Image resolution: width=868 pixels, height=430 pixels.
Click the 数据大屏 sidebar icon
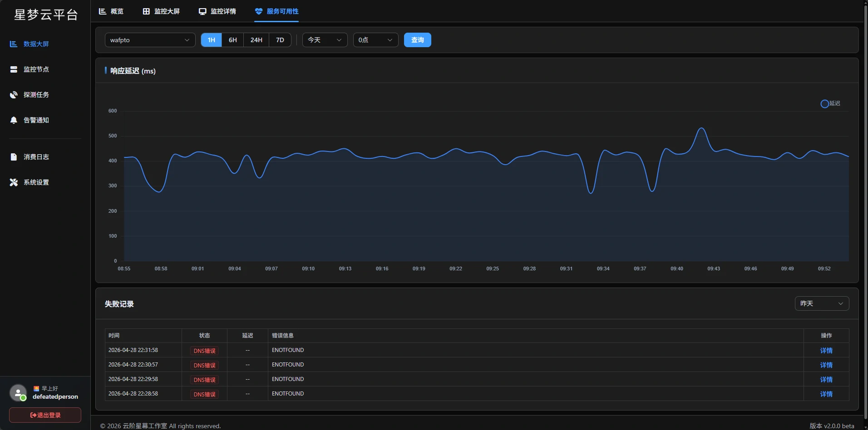point(14,44)
